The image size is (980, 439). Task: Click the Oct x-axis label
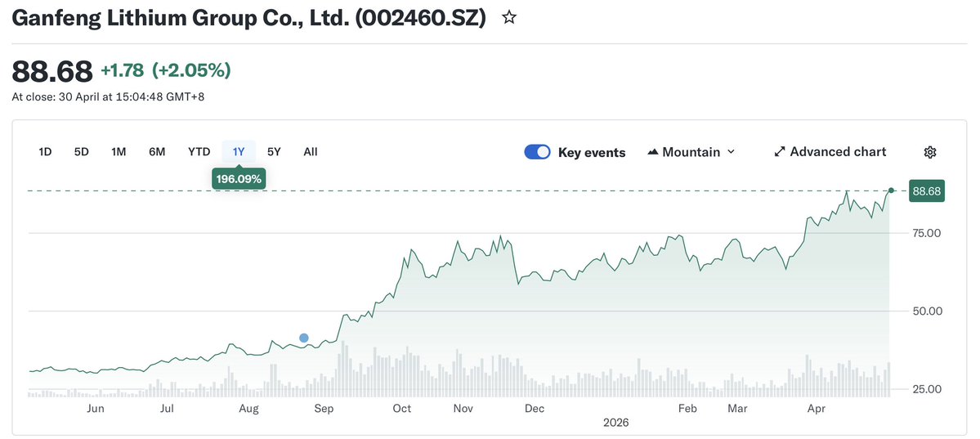402,409
